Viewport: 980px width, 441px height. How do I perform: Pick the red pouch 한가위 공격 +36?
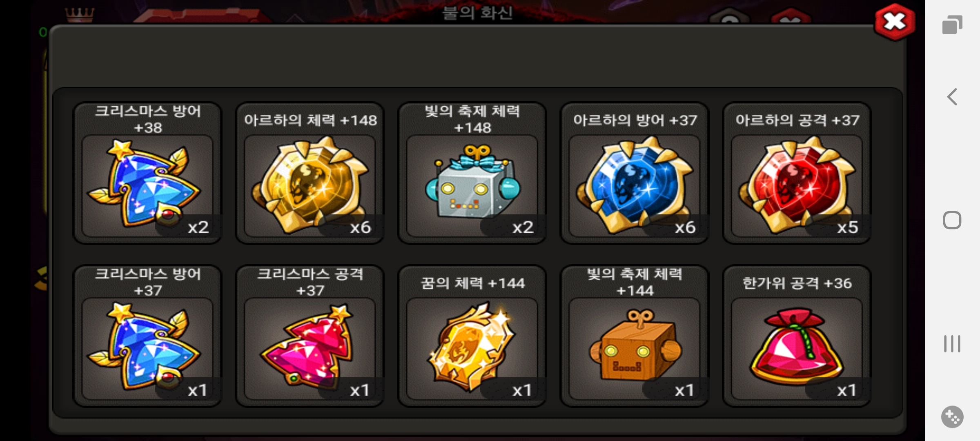(797, 336)
